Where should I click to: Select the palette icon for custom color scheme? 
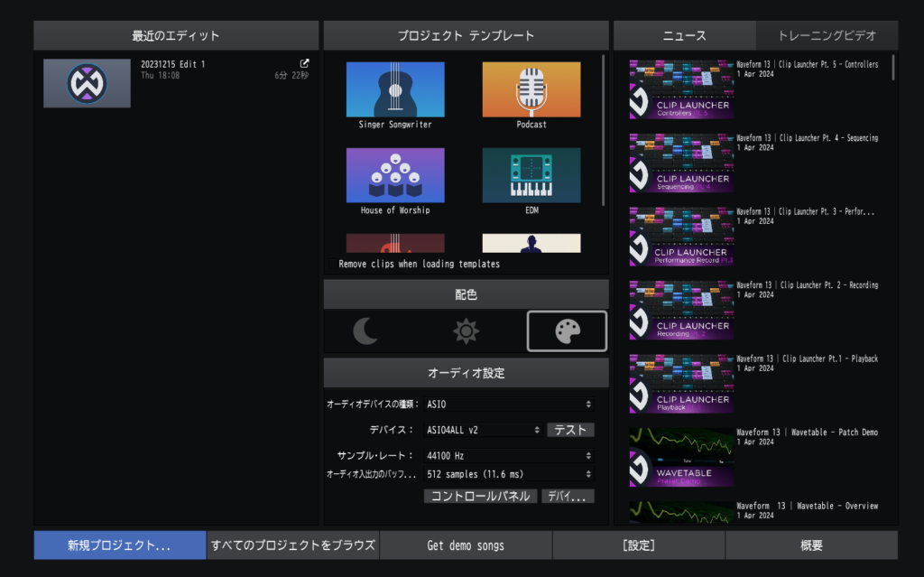[567, 331]
